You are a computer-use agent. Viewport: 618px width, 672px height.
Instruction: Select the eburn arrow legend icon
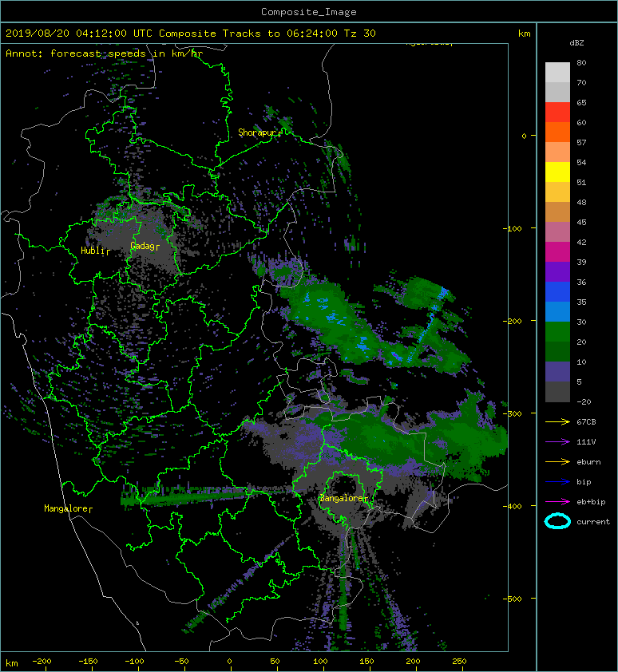coord(557,462)
